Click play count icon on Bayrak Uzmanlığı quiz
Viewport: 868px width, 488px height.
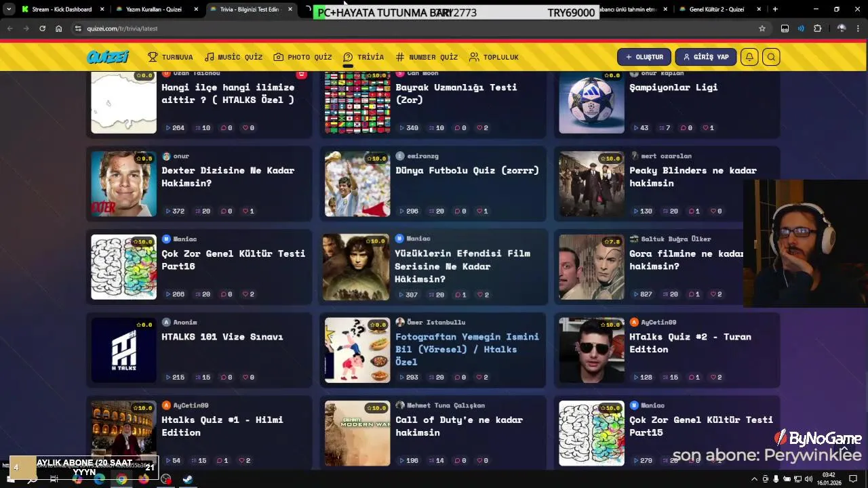[401, 127]
